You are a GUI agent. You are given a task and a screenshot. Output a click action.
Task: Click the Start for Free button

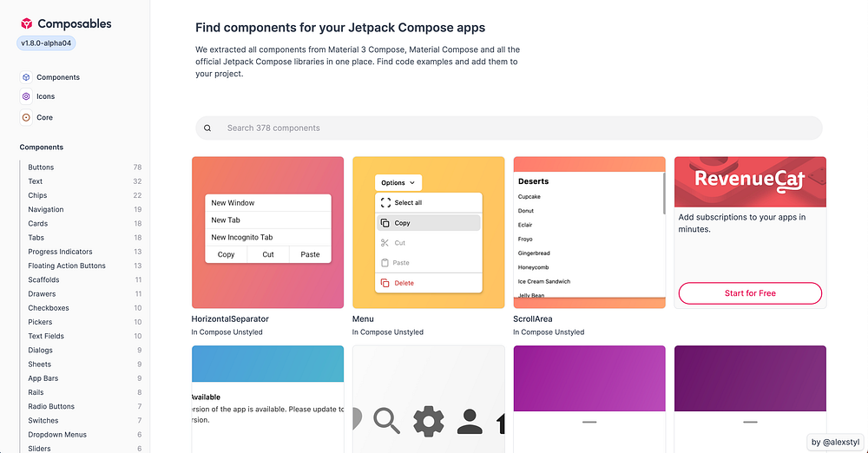pyautogui.click(x=750, y=293)
